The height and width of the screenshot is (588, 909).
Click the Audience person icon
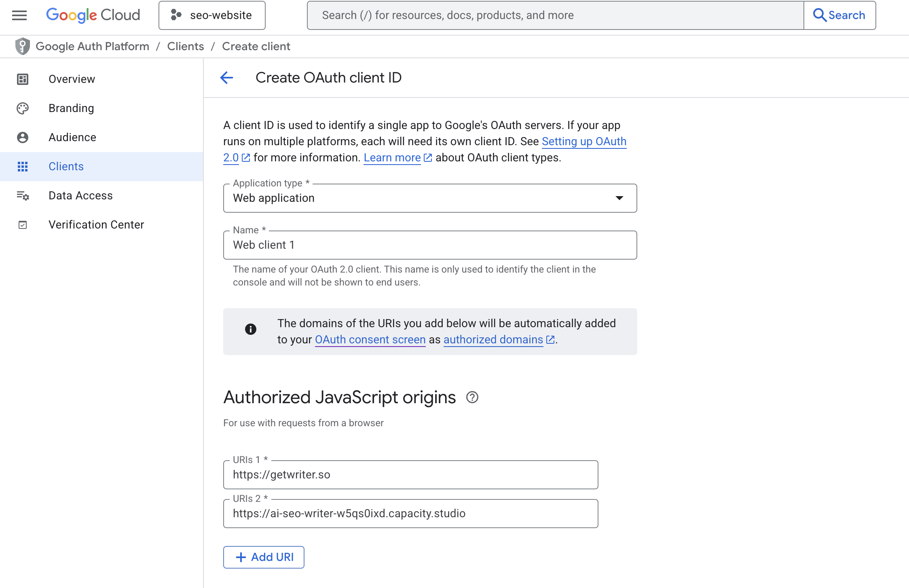(23, 137)
